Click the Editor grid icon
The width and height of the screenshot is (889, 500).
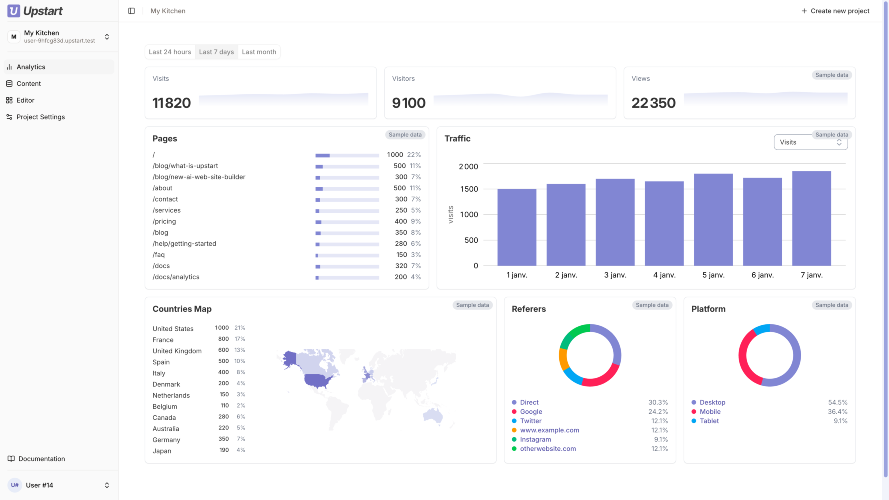tap(9, 100)
